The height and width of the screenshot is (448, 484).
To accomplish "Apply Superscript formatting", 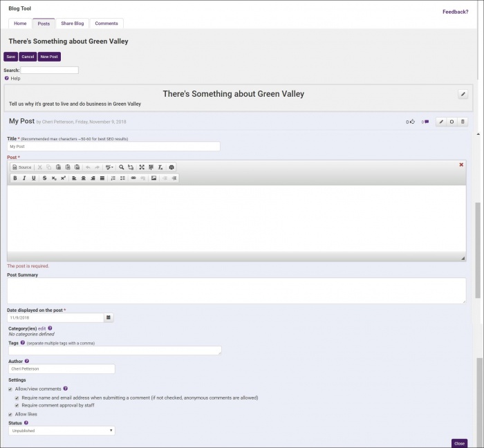I will (64, 178).
